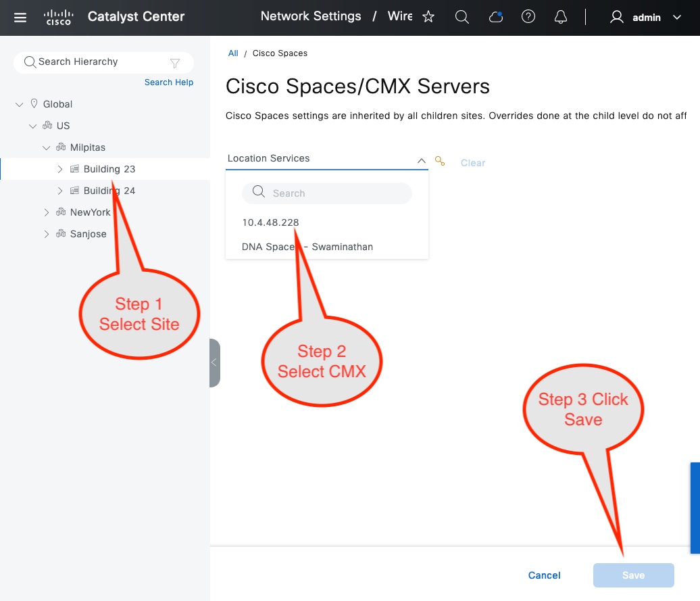Click the NewYork area icon
This screenshot has width=700, height=601.
61,212
